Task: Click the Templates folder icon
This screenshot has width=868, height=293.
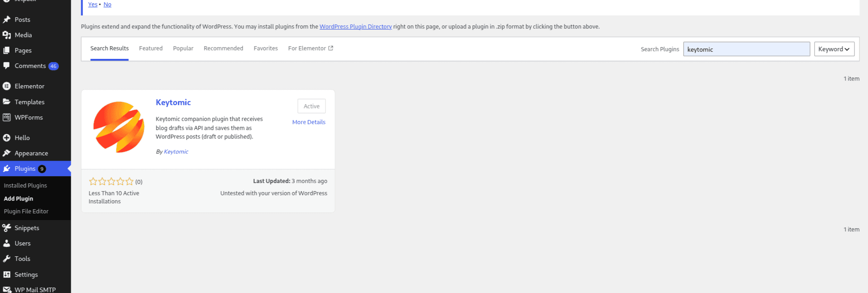Action: (7, 102)
